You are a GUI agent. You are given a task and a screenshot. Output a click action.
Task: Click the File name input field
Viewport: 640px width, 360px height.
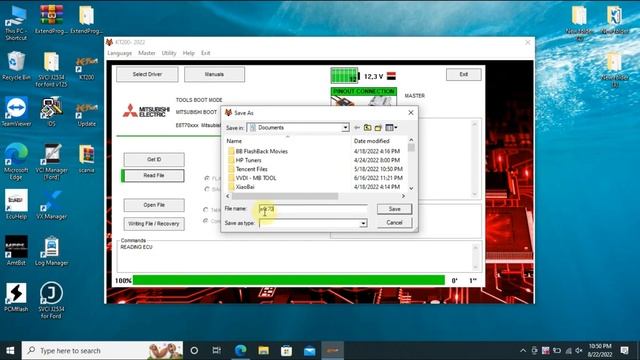point(313,209)
